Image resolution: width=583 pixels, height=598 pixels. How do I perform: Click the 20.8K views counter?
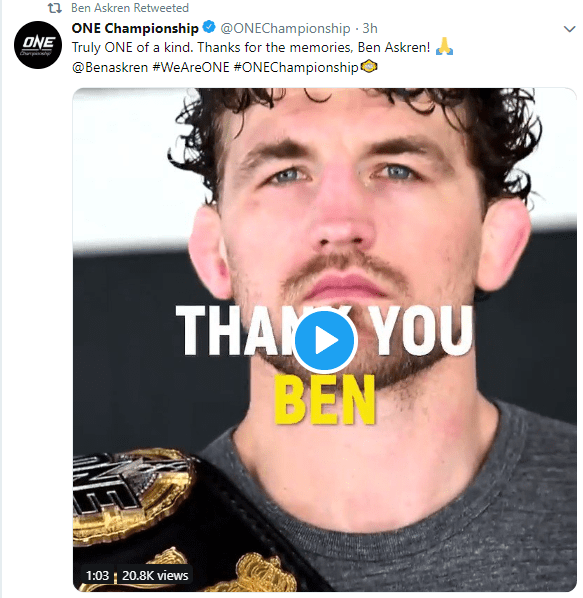(x=155, y=575)
